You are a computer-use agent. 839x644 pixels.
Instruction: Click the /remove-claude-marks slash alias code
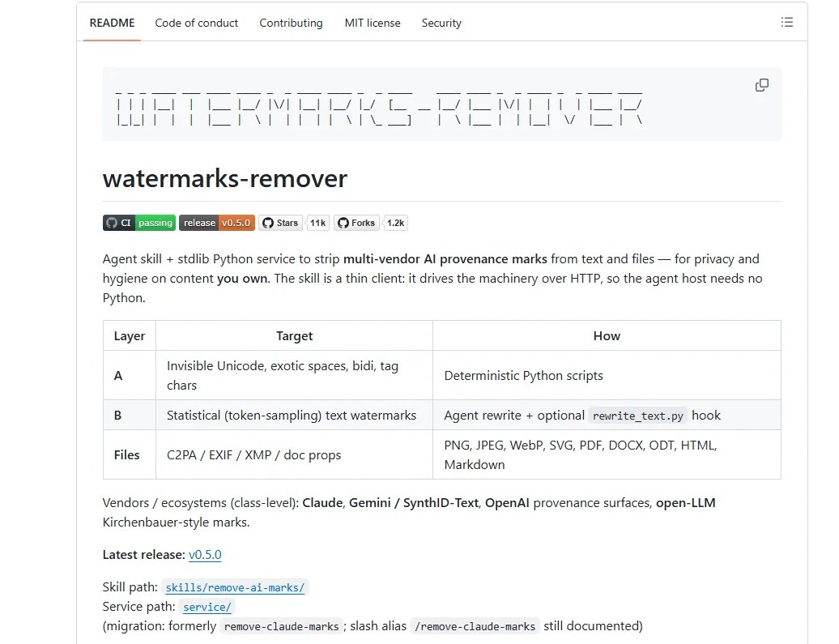[475, 626]
